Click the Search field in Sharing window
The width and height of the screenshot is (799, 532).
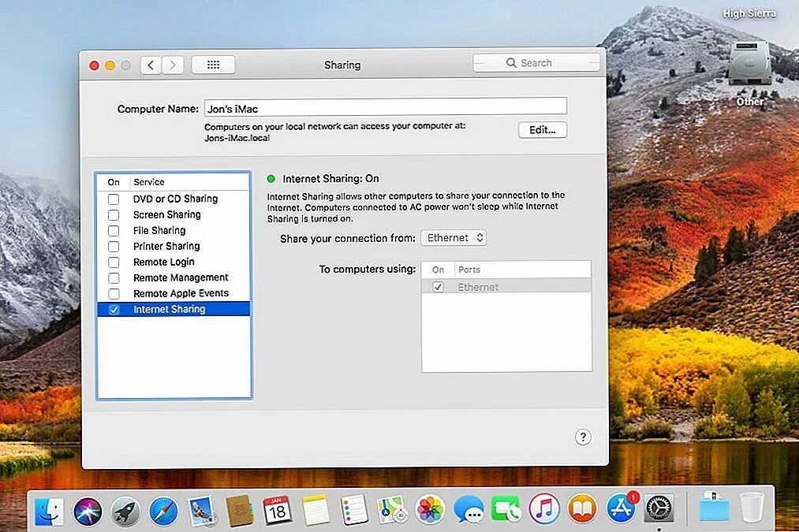click(536, 63)
